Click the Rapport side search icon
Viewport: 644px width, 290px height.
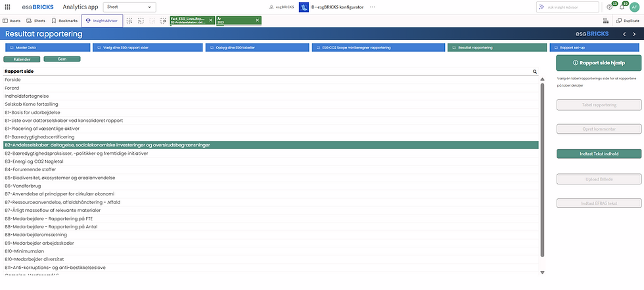point(535,72)
